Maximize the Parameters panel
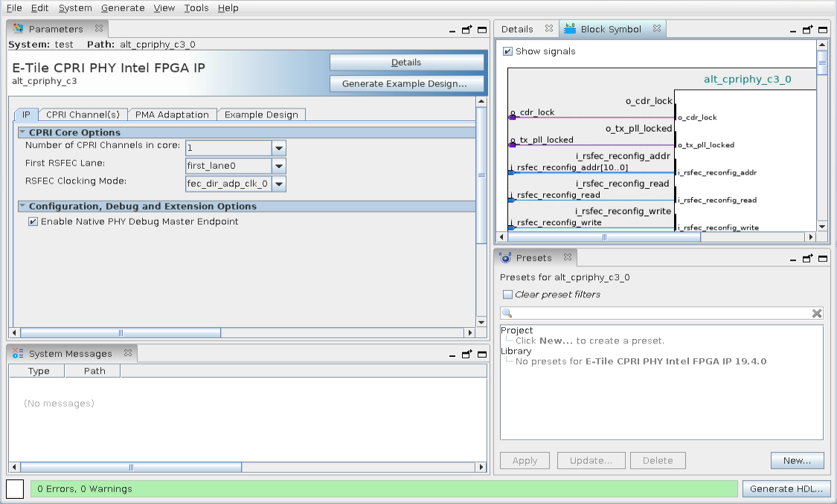The width and height of the screenshot is (837, 504). pyautogui.click(x=482, y=30)
